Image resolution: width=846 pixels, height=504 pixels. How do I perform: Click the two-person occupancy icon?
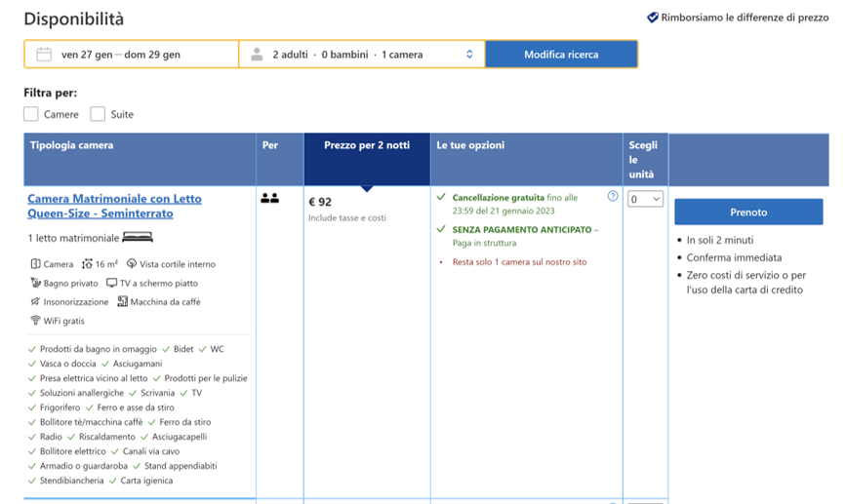269,199
